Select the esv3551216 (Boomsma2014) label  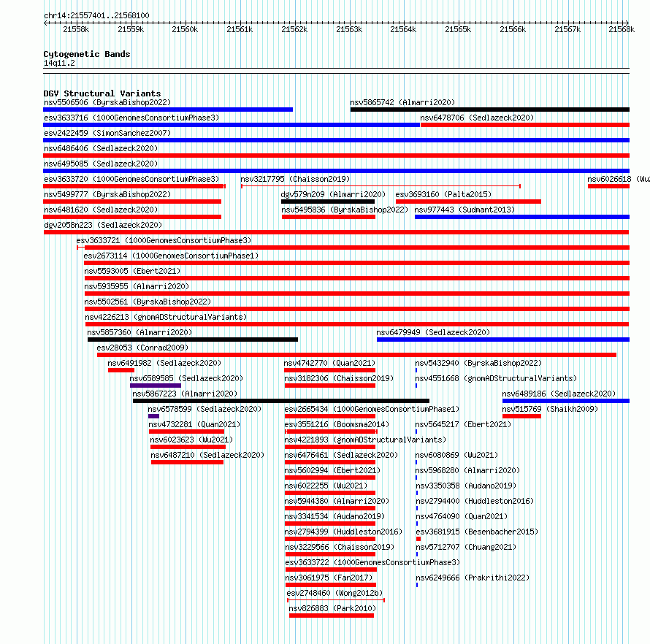point(337,424)
